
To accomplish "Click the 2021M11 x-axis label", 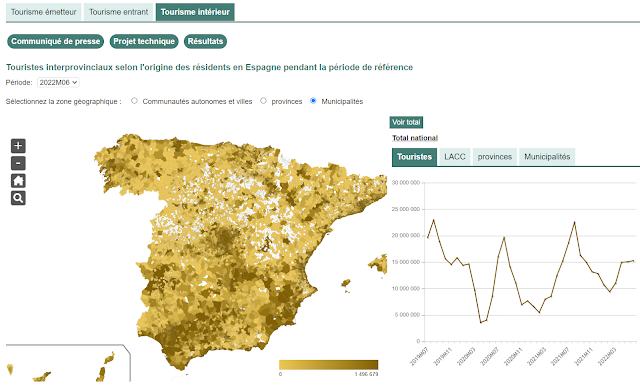I will tap(583, 356).
